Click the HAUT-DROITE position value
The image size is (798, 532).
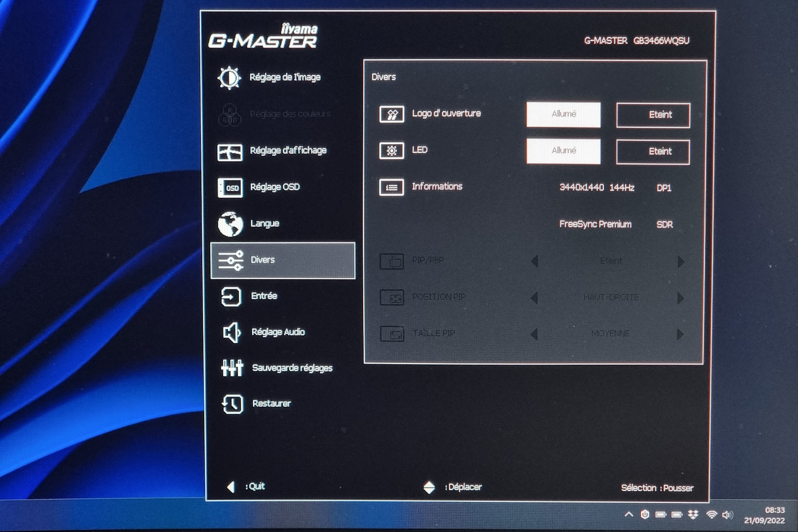[611, 297]
